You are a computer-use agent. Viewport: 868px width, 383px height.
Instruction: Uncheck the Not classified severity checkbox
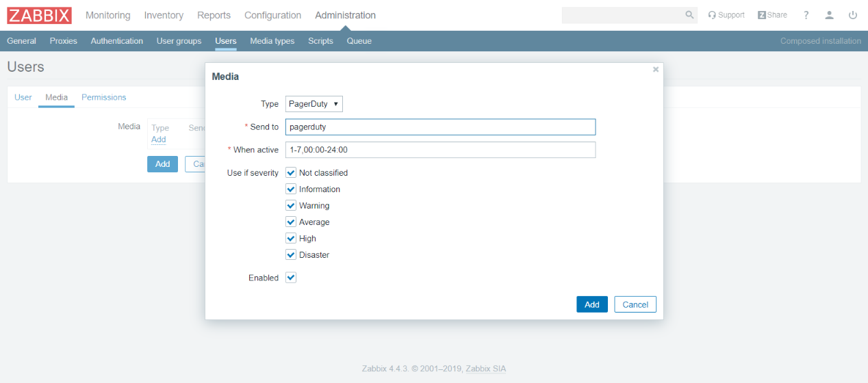point(291,173)
